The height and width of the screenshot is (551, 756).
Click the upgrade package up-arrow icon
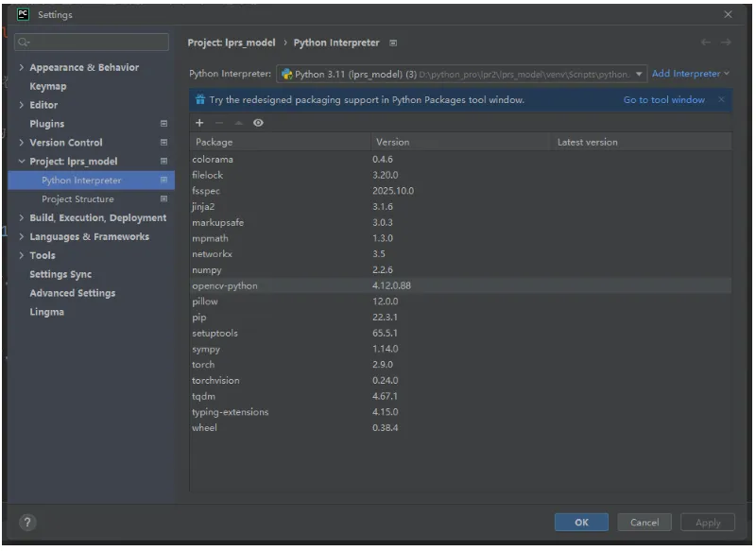(238, 123)
